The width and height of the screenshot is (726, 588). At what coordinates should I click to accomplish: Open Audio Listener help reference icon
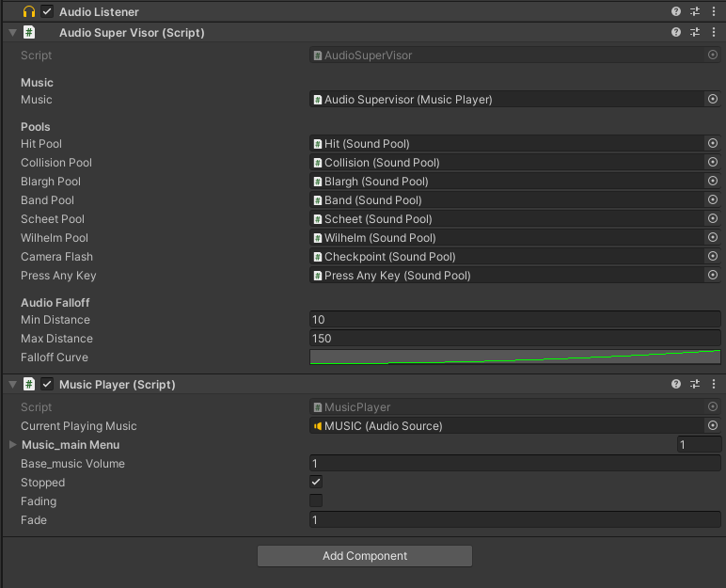tap(676, 11)
